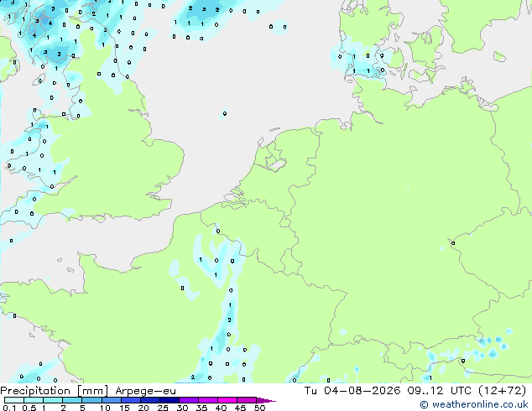Click legend scale label '25'
532x411 pixels.
coord(163,408)
